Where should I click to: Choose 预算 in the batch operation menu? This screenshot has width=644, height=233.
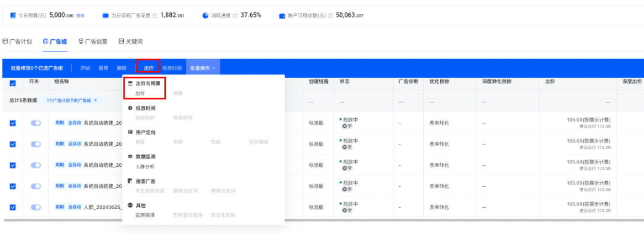178,94
